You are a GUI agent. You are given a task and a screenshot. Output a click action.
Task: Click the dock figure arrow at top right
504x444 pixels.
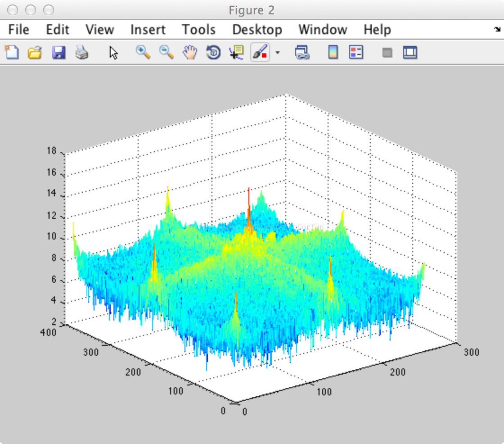pyautogui.click(x=497, y=29)
